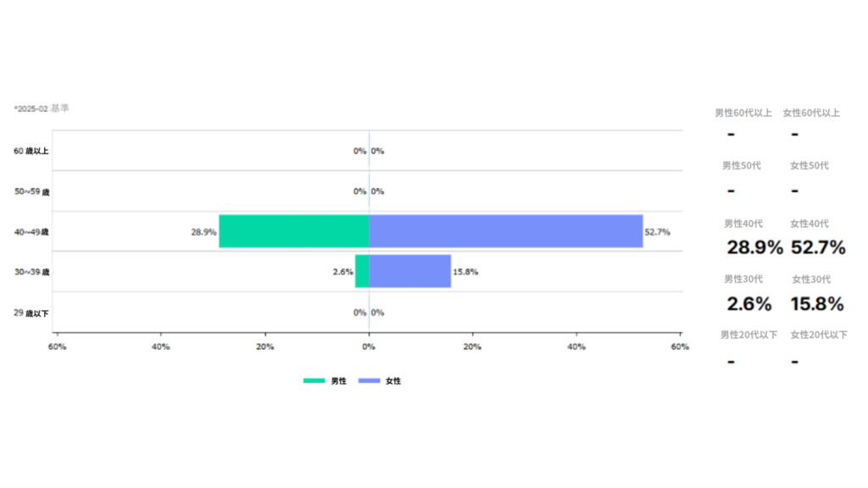Click the green 男性 legend swatch
The height and width of the screenshot is (488, 868).
tap(314, 381)
